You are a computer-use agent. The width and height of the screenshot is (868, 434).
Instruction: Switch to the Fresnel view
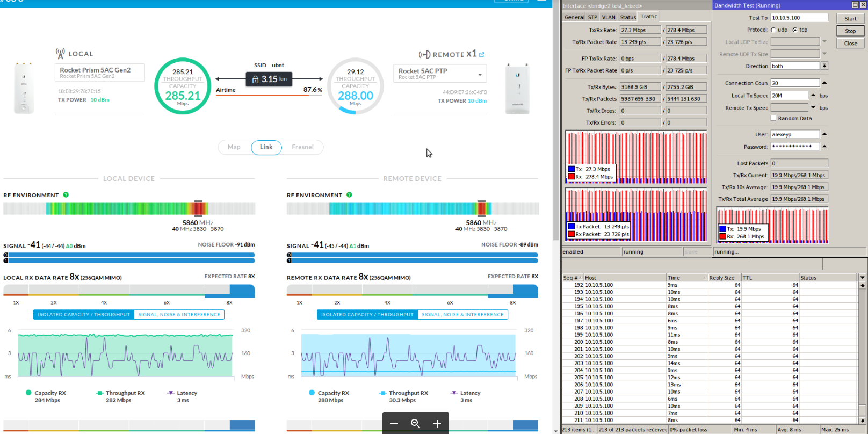click(x=303, y=147)
